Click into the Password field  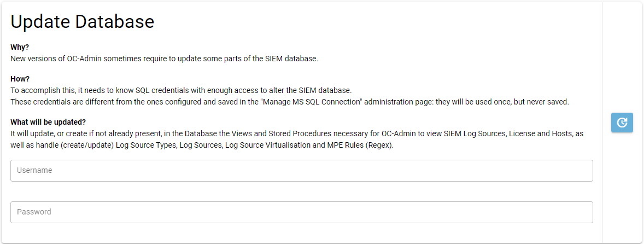pos(301,212)
